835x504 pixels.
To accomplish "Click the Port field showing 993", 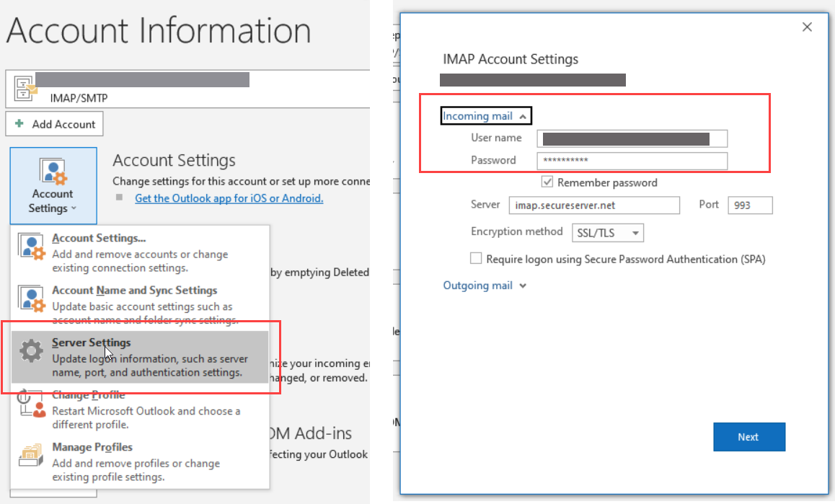I will (x=750, y=205).
